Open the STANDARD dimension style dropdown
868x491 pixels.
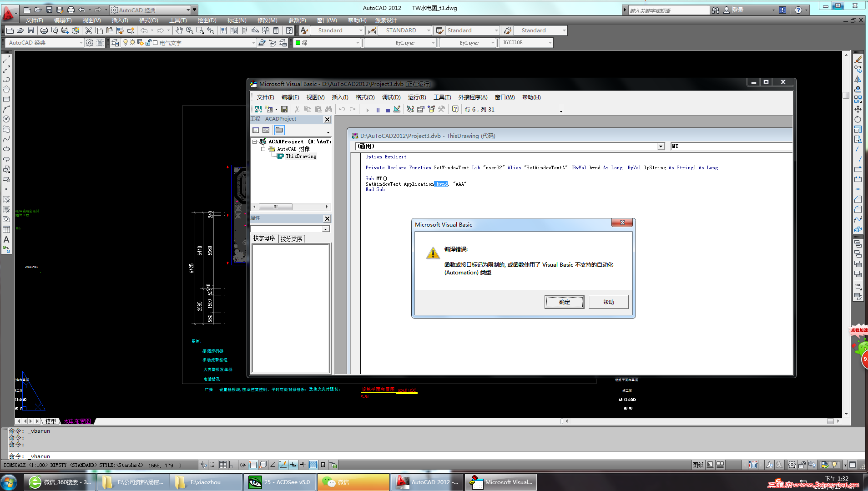pyautogui.click(x=405, y=30)
